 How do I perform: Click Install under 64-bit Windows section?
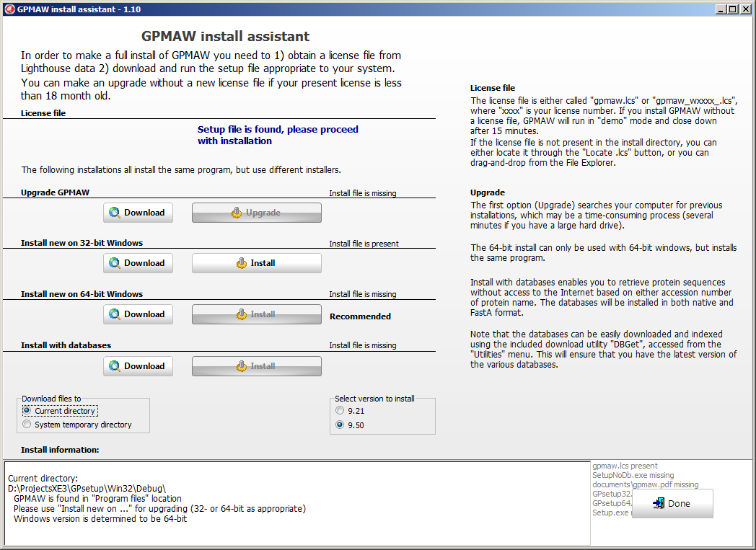[257, 314]
